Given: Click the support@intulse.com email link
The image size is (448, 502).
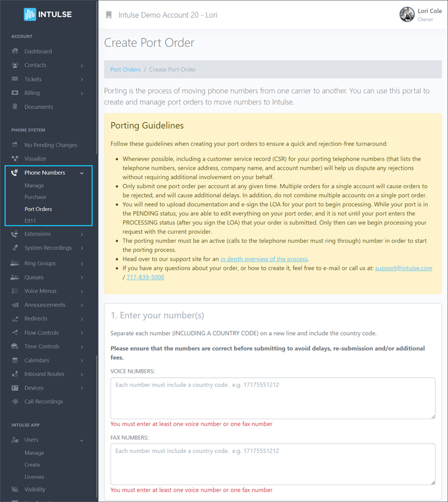Looking at the screenshot, I should click(x=404, y=268).
